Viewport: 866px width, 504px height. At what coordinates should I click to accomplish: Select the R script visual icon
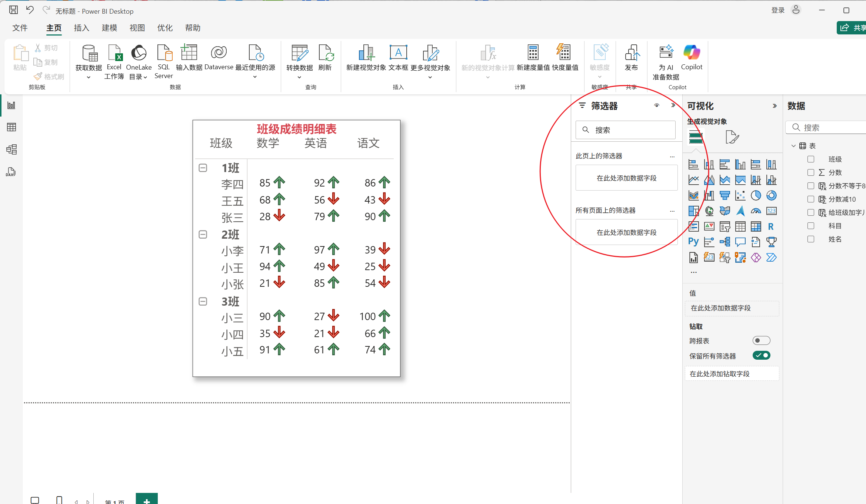point(771,226)
